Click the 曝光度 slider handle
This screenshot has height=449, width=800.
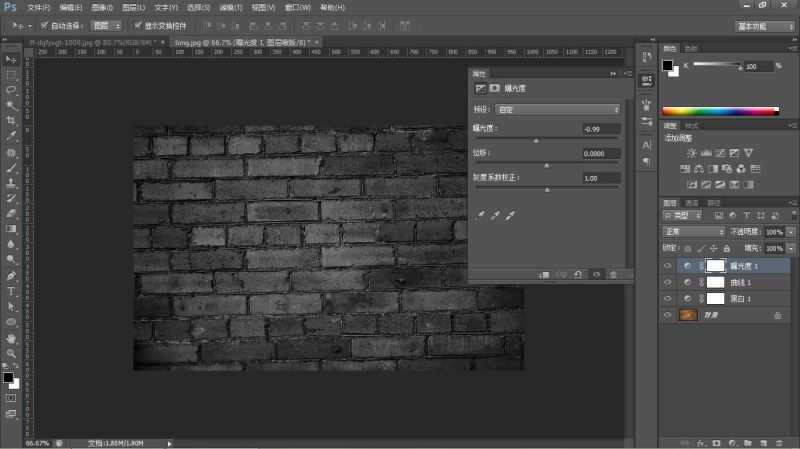click(536, 141)
